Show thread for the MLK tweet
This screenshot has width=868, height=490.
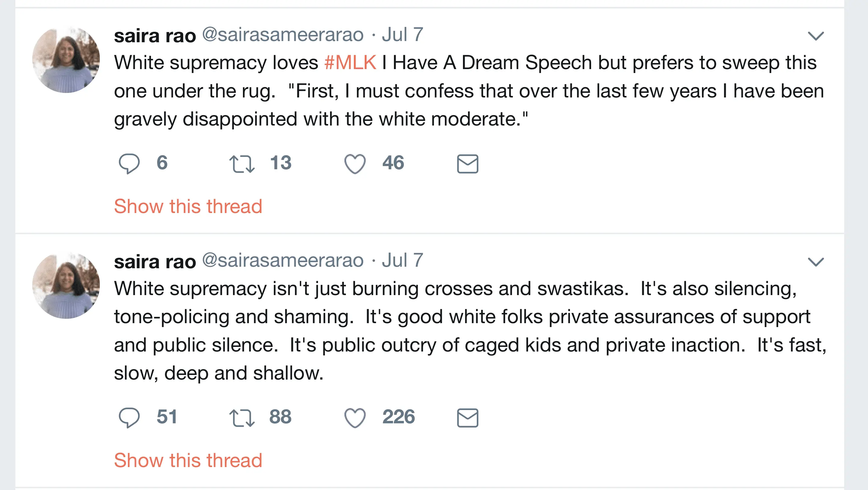coord(188,206)
